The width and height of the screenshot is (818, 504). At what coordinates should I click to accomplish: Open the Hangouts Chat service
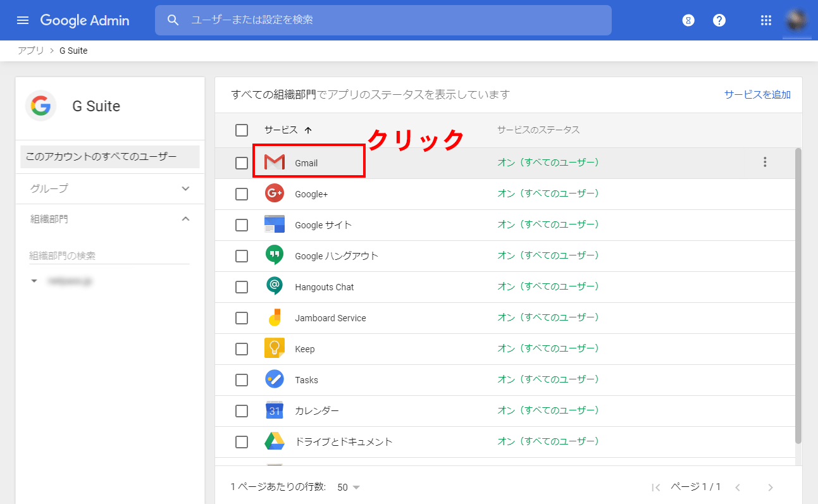[325, 287]
